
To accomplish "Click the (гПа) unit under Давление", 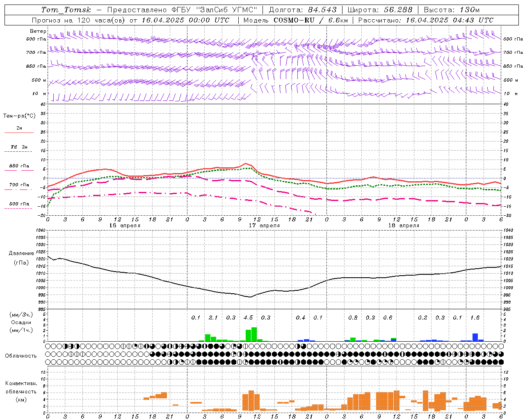I will [21, 263].
